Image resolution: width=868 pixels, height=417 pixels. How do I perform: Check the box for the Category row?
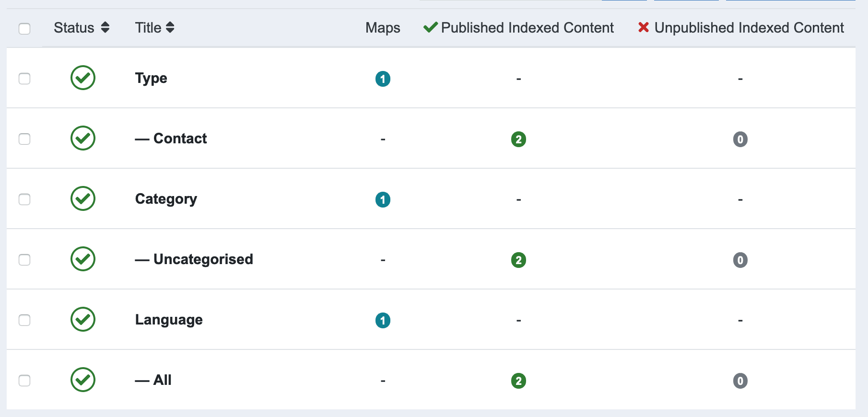24,199
